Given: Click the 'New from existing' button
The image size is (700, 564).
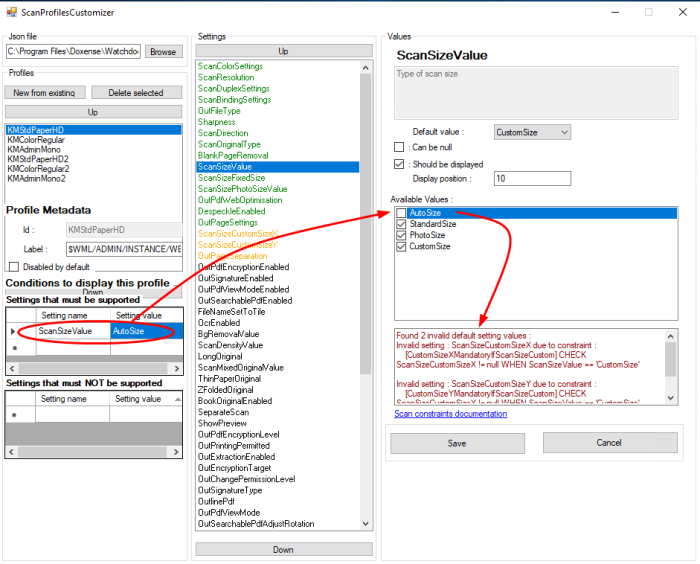Looking at the screenshot, I should point(44,93).
